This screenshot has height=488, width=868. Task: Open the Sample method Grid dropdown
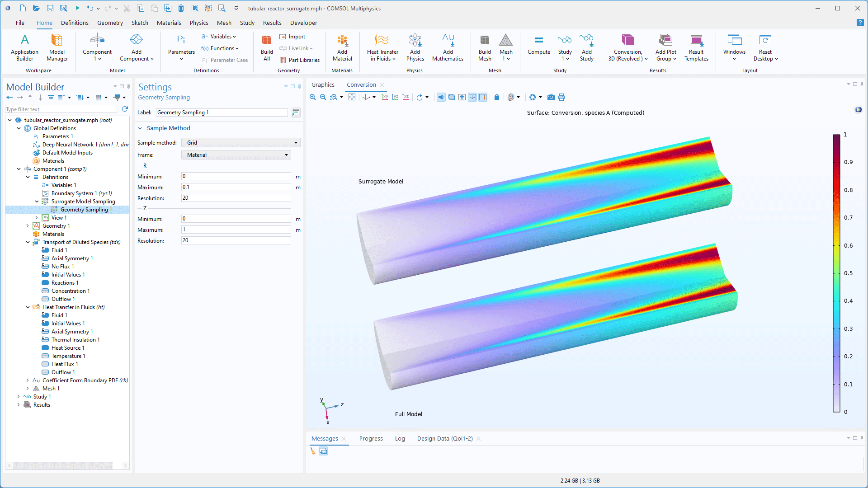tap(241, 143)
